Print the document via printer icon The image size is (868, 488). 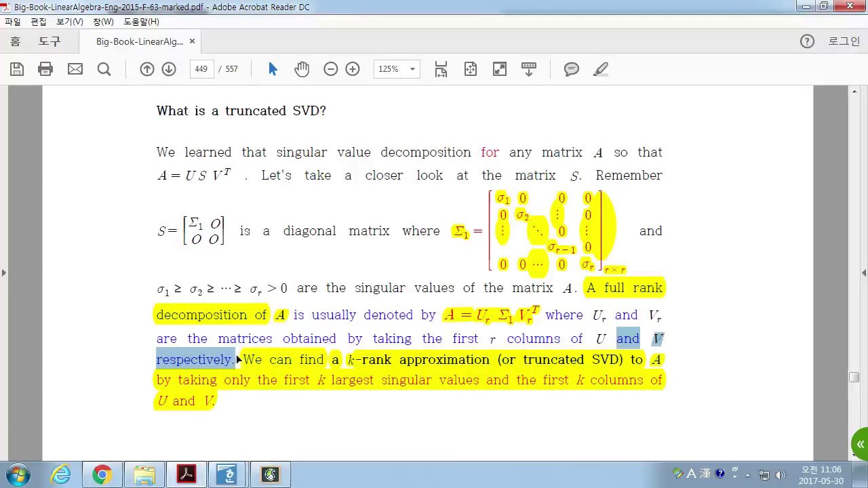point(45,69)
